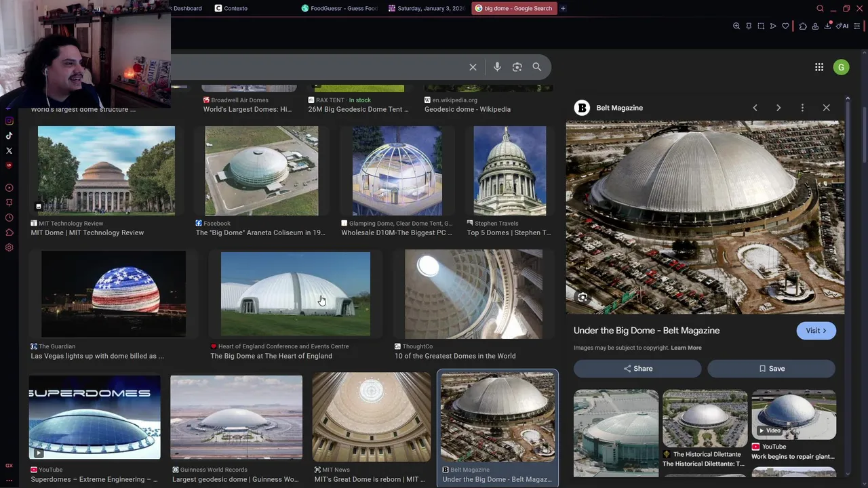Bookmark this page with the heart icon
This screenshot has height=488, width=868.
(x=785, y=26)
